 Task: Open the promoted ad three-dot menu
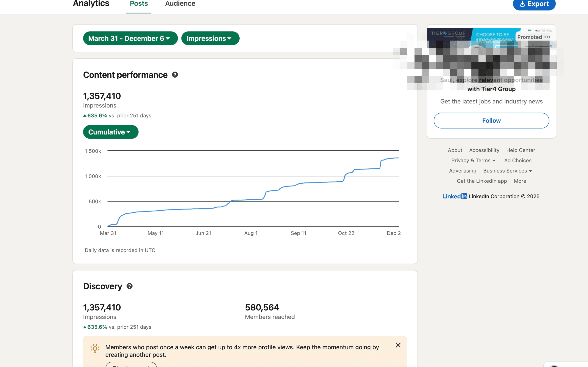tap(547, 37)
